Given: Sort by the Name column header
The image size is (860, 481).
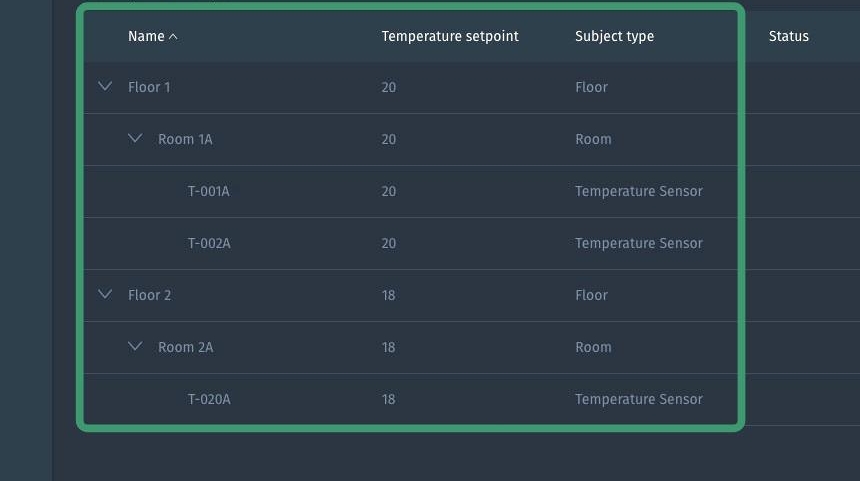Looking at the screenshot, I should (146, 37).
